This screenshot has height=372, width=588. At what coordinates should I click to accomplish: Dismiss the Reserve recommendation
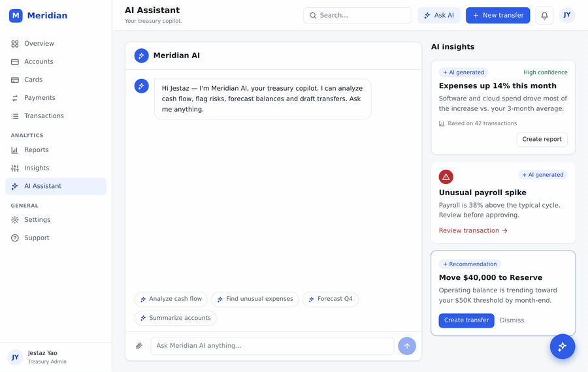512,320
